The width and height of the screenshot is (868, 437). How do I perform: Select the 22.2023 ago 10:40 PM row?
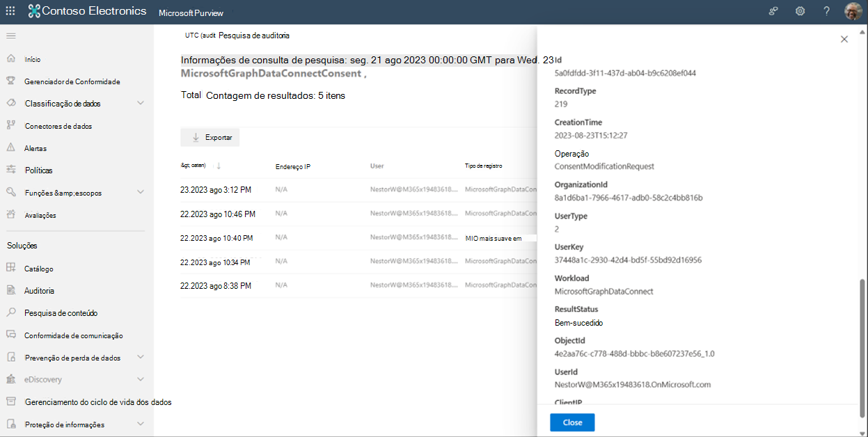358,238
